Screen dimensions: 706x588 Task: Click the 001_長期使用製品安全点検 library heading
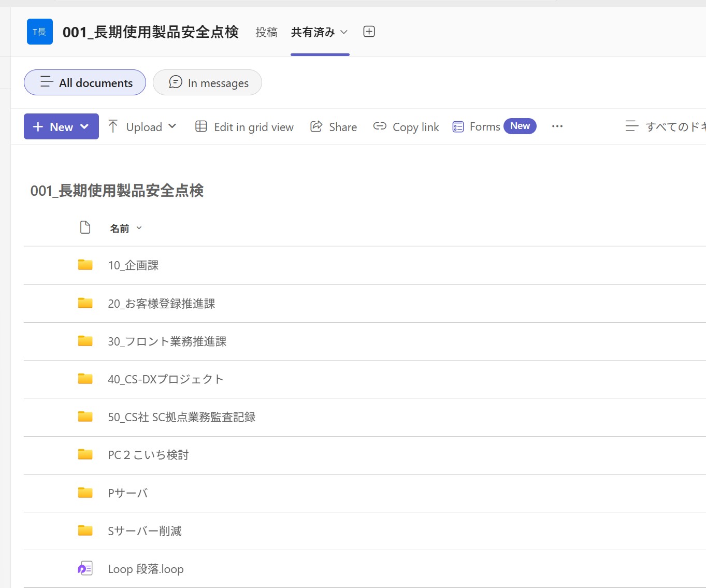click(117, 191)
